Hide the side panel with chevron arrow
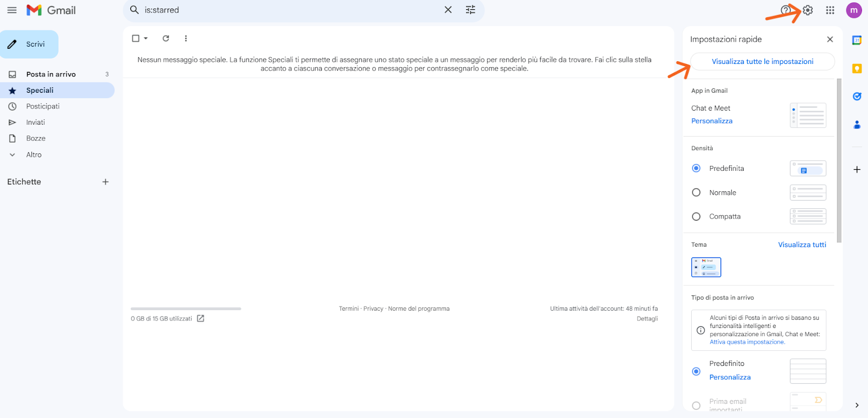Image resolution: width=868 pixels, height=418 pixels. (x=857, y=405)
